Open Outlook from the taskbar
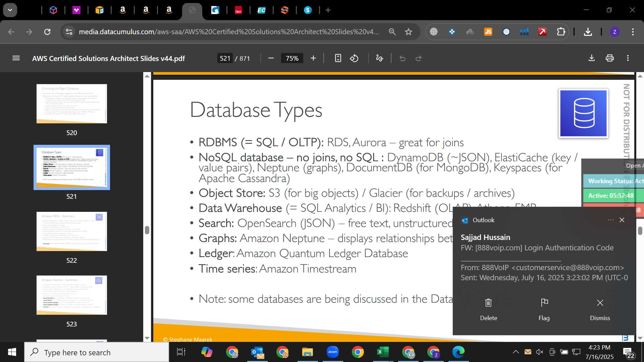The image size is (644, 362). pos(257,352)
